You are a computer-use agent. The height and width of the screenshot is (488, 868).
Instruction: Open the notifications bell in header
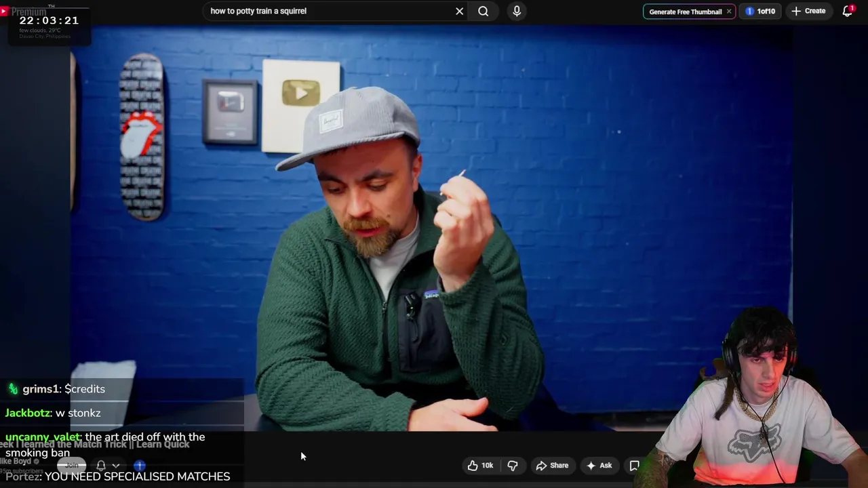[x=848, y=11]
